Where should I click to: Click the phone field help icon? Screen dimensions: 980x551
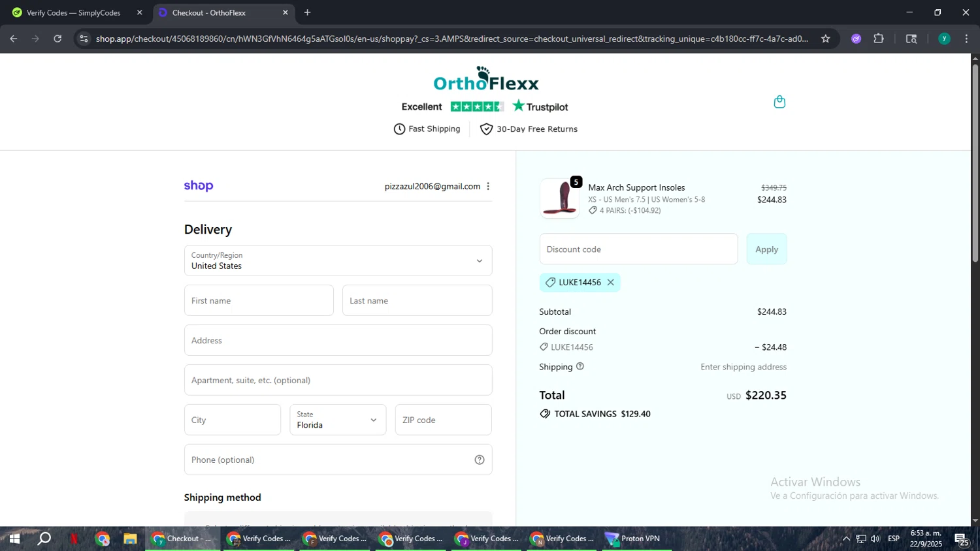coord(480,460)
